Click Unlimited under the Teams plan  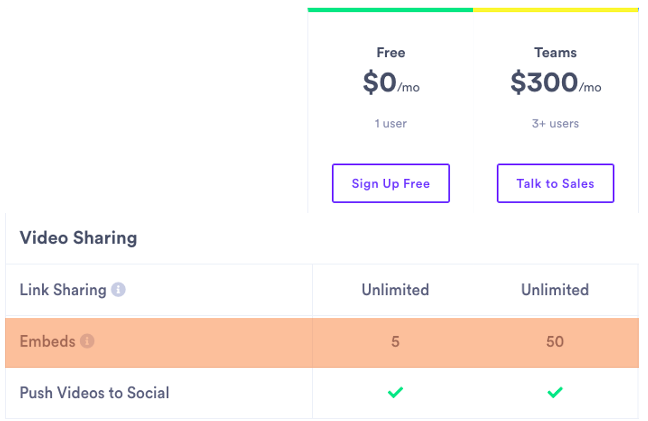555,290
